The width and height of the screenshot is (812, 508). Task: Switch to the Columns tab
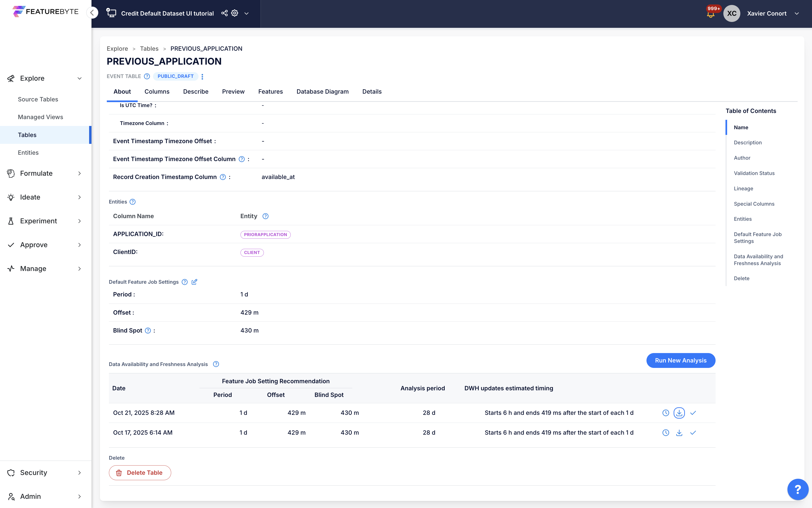157,92
